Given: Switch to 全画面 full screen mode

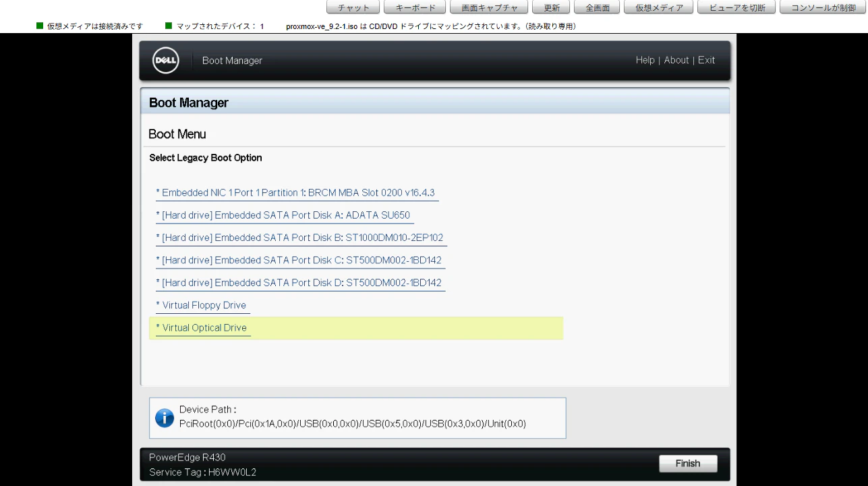Looking at the screenshot, I should [x=598, y=7].
